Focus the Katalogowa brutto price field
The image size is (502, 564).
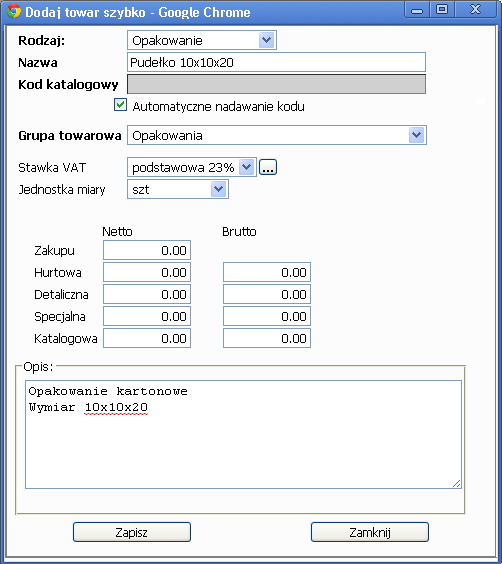[267, 338]
